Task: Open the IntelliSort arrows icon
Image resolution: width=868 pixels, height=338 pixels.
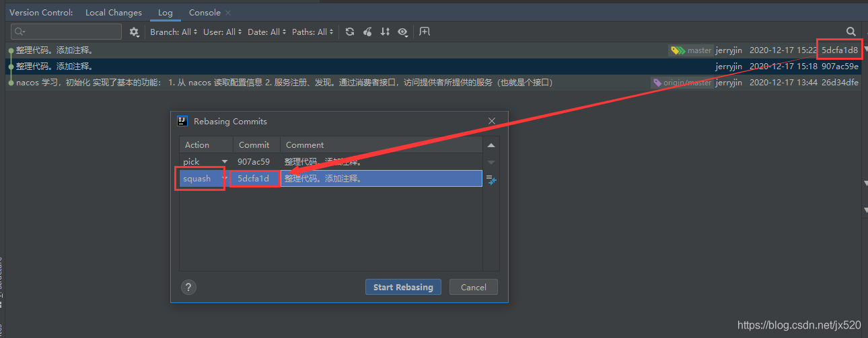Action: point(385,32)
